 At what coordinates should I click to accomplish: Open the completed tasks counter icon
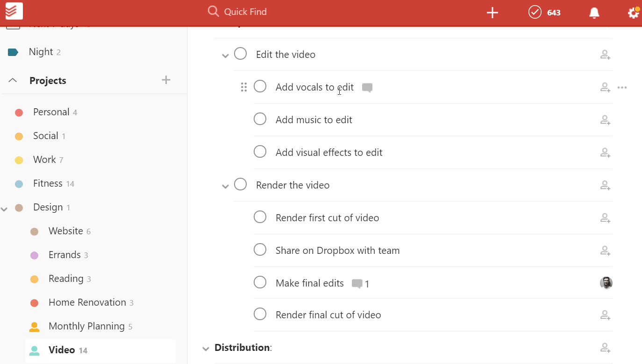coord(535,13)
